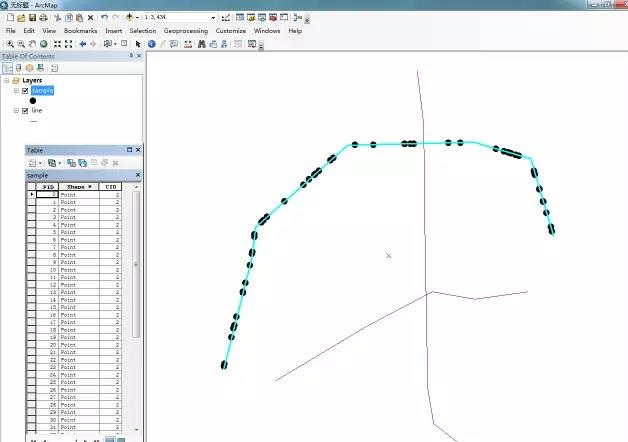Image resolution: width=628 pixels, height=442 pixels.
Task: Open the Search window icon
Action: point(262,17)
